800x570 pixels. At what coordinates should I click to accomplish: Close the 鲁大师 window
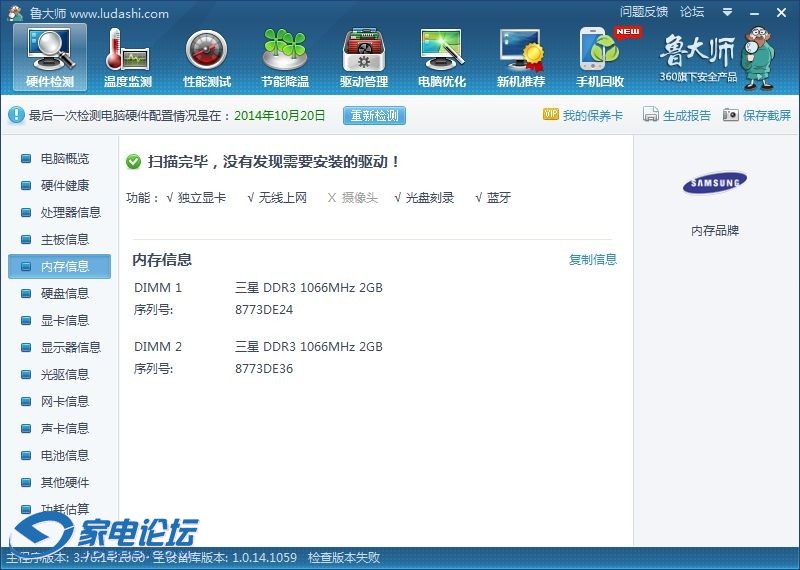[x=781, y=13]
